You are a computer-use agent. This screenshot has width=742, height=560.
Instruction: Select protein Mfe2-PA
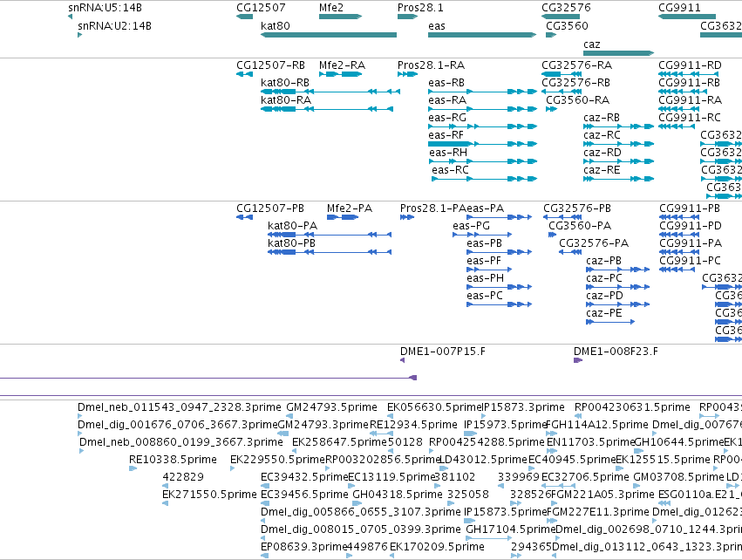350,208
